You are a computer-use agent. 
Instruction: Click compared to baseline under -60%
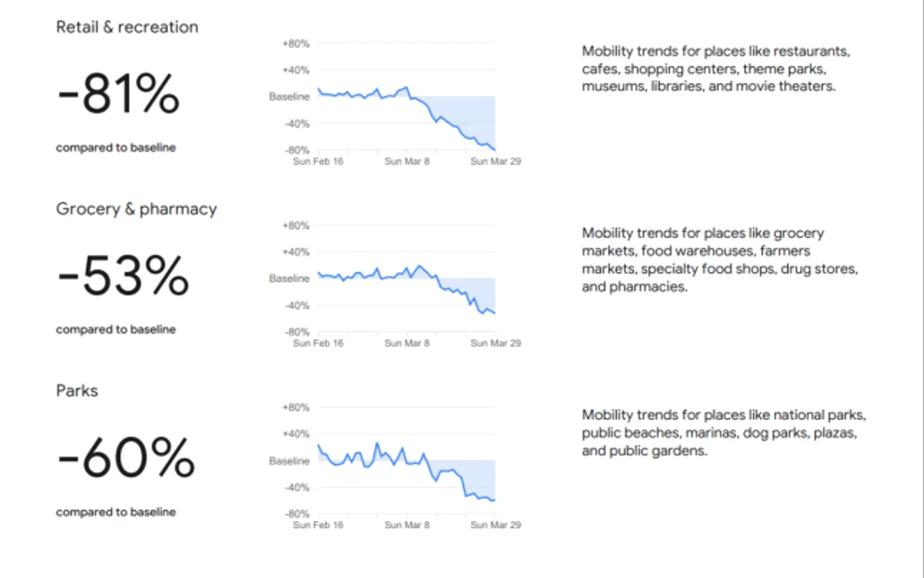116,512
